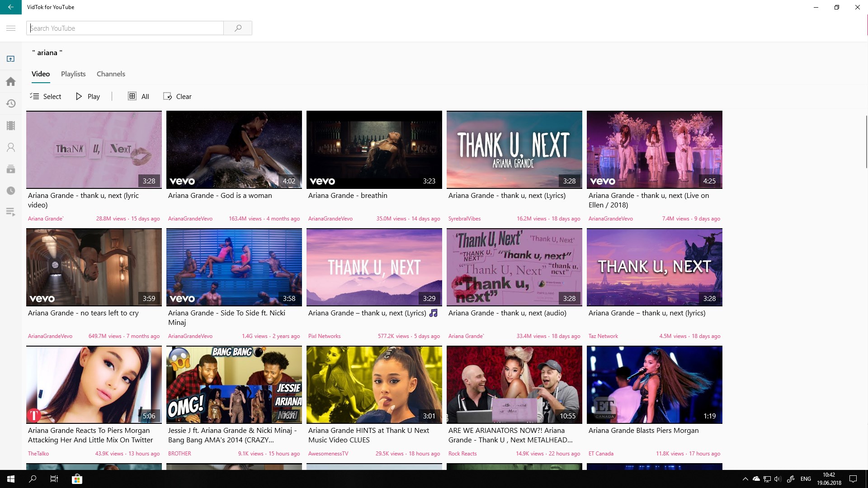This screenshot has width=868, height=488.
Task: Click the All select-all toolbar button
Action: pos(138,96)
